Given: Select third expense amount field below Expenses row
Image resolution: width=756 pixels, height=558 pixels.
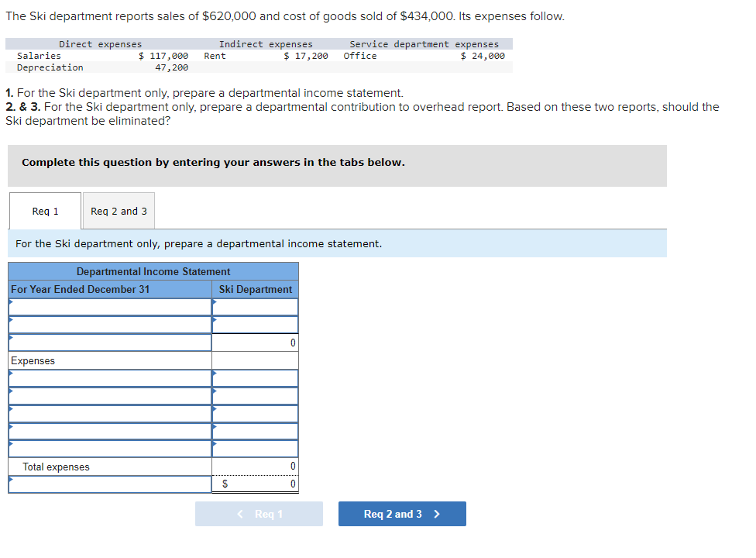Looking at the screenshot, I should coord(255,414).
